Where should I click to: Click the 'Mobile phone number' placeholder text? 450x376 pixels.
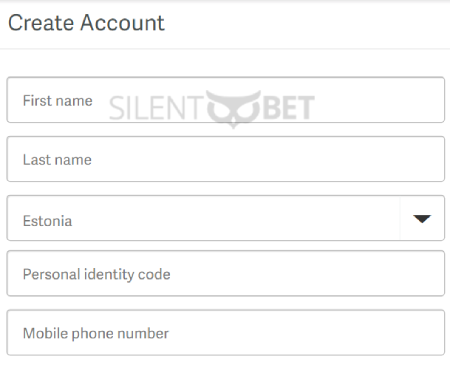(96, 333)
